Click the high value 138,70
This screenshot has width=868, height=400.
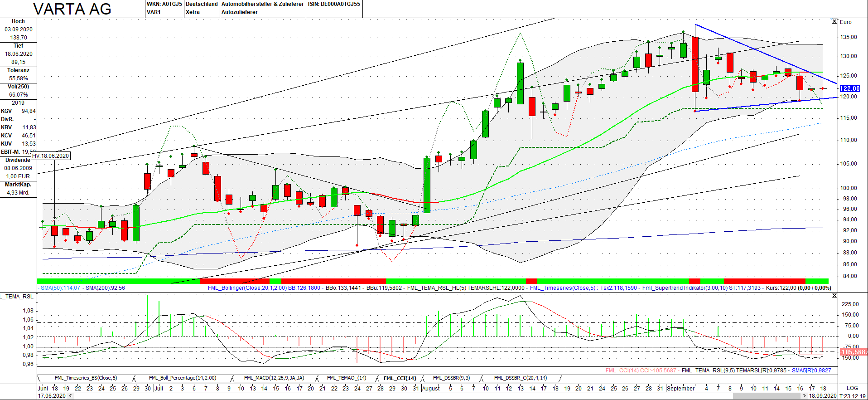(19, 38)
